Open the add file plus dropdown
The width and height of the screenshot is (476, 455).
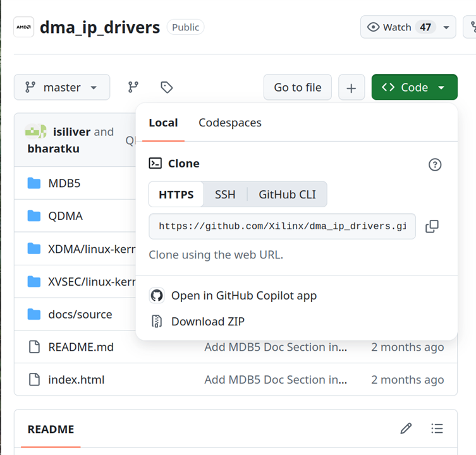coord(351,87)
